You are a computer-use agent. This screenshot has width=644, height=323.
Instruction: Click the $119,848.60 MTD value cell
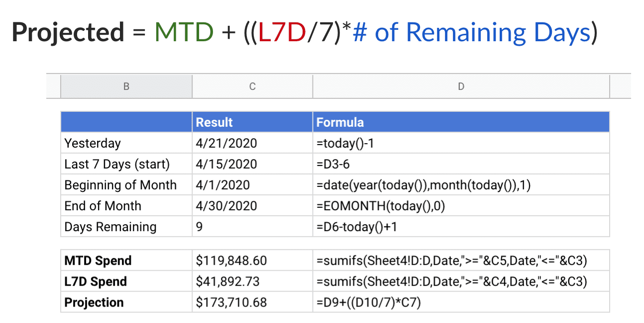252,260
